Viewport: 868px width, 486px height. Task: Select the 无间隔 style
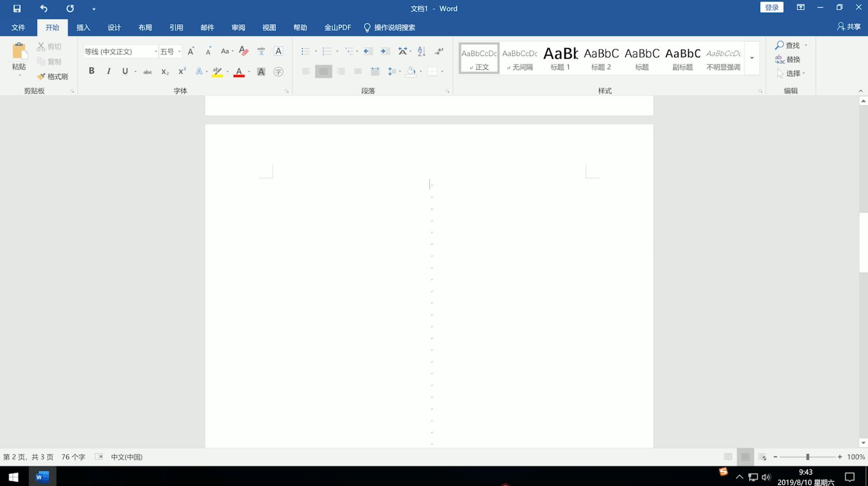coord(520,58)
